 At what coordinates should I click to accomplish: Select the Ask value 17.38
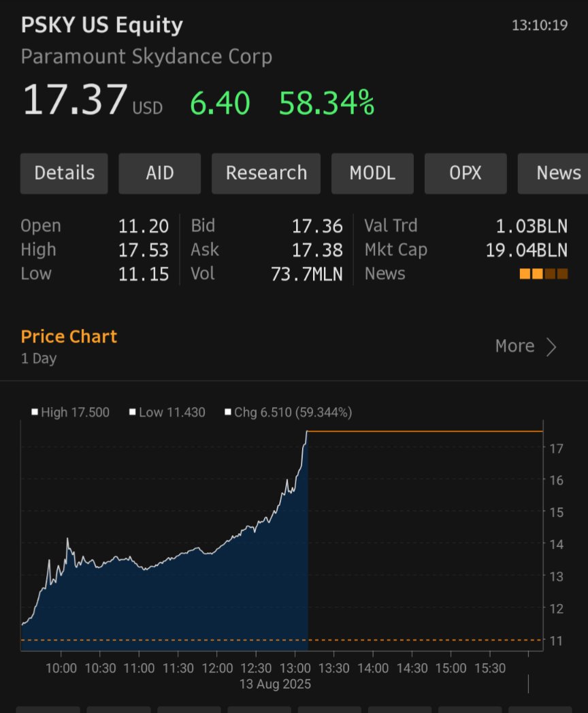[x=317, y=250]
